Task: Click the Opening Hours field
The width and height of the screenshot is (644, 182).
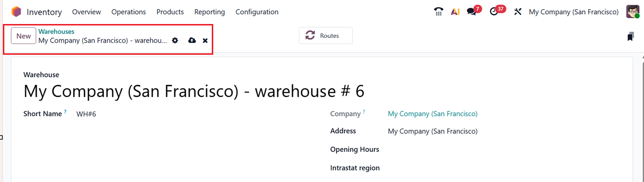Action: pyautogui.click(x=354, y=149)
